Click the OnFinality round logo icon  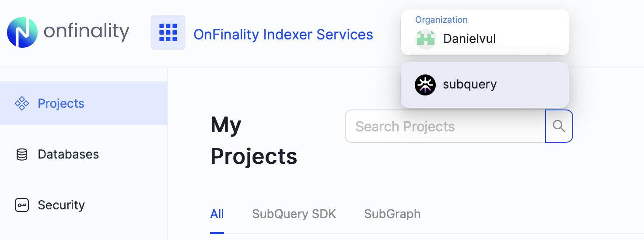coord(22,32)
